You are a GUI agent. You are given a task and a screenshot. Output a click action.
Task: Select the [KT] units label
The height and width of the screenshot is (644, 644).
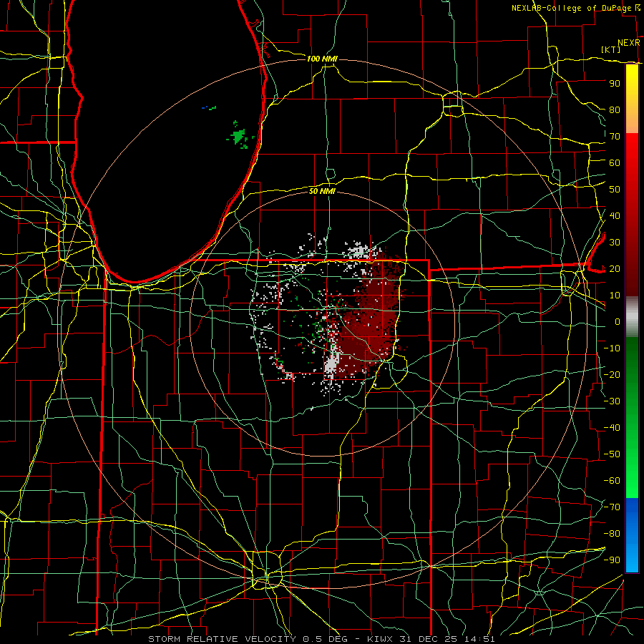click(611, 49)
